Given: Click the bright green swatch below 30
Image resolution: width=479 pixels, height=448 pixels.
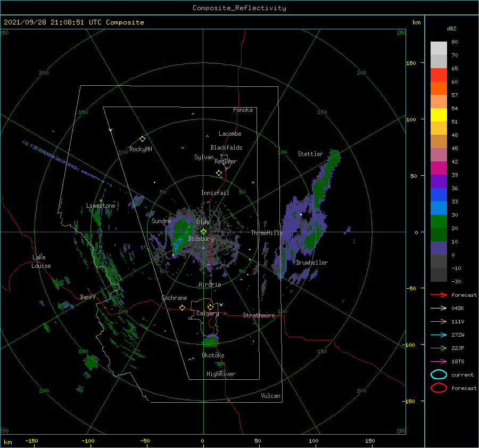Looking at the screenshot, I should point(439,222).
